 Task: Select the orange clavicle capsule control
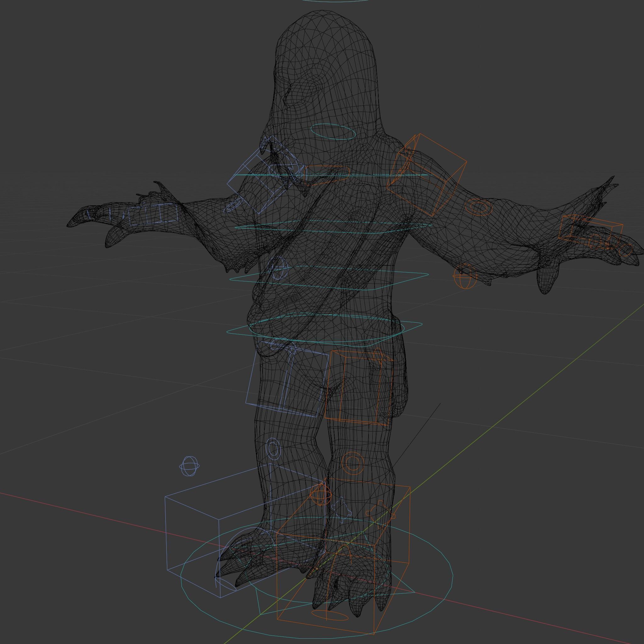tap(327, 175)
